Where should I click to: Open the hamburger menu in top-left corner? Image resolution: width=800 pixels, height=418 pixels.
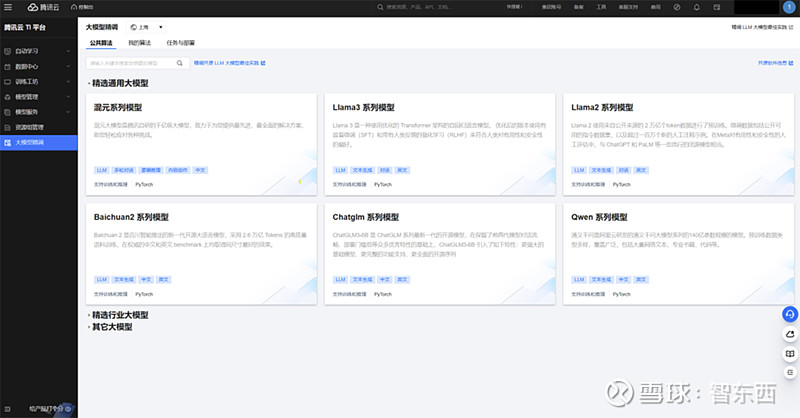(x=8, y=6)
